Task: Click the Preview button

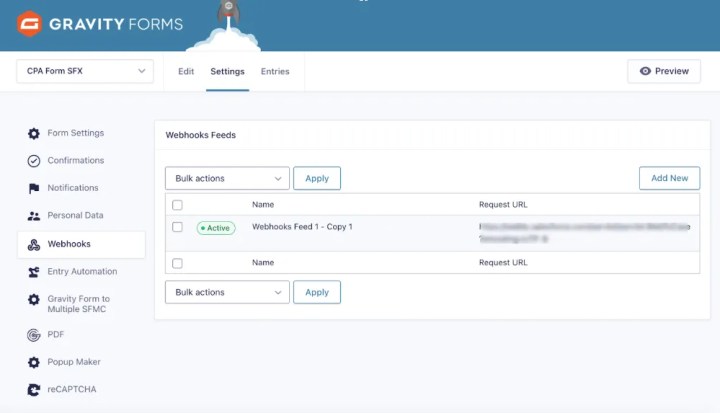Action: pos(664,71)
